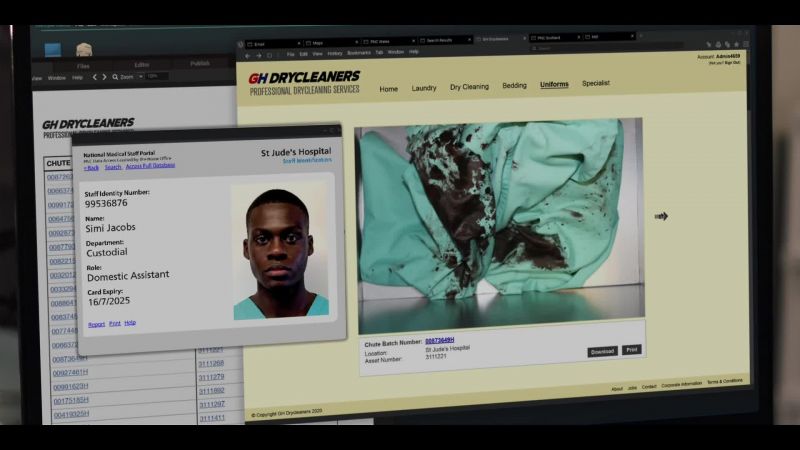Viewport: 800px width, 450px height.
Task: Open the chute batch number 00873649H link
Action: pos(439,340)
